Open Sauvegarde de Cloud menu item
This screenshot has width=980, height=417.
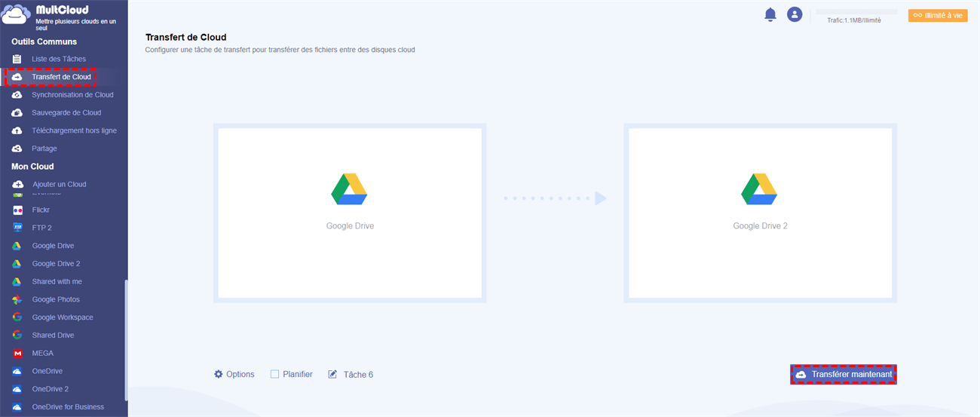pyautogui.click(x=66, y=112)
